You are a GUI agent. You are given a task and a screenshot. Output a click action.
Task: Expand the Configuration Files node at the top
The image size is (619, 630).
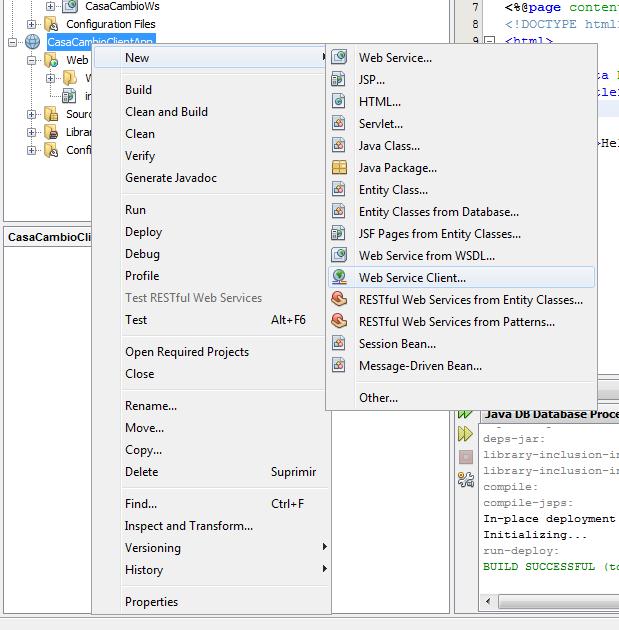[31, 24]
